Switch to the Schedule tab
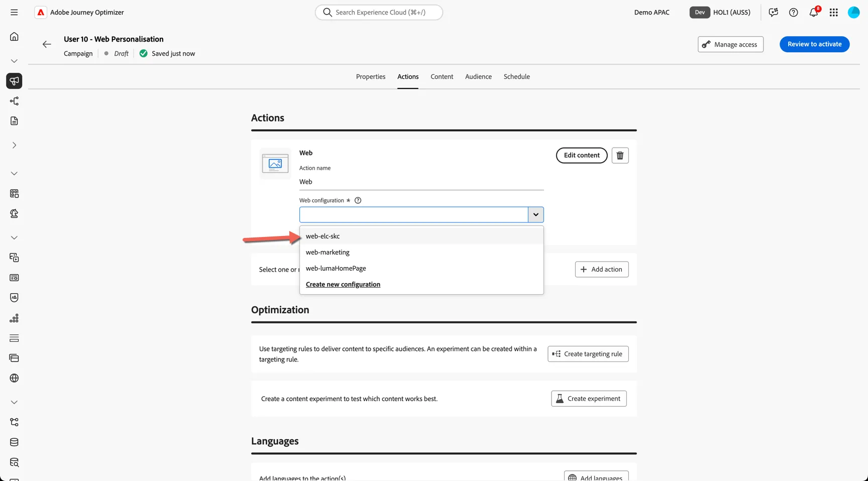The height and width of the screenshot is (481, 868). 516,77
